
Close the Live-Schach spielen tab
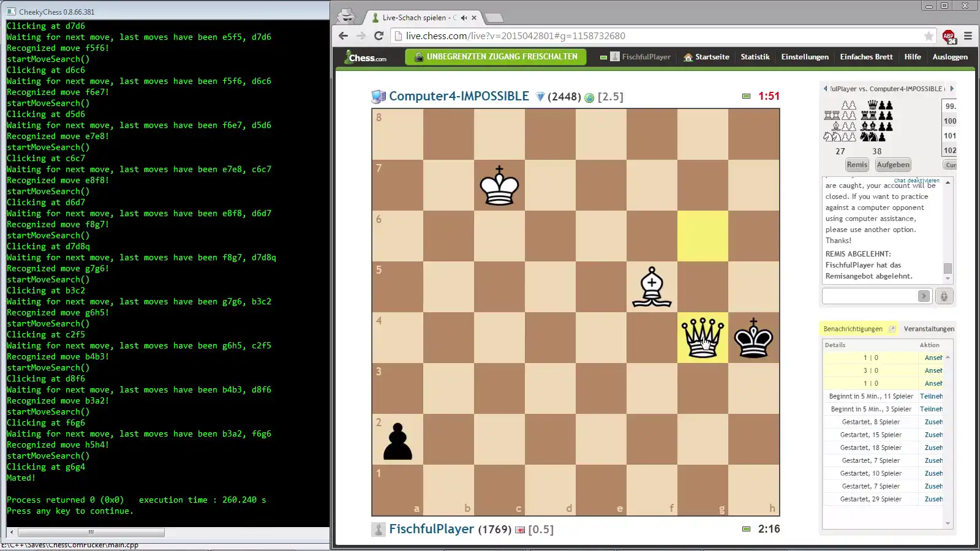tap(474, 18)
